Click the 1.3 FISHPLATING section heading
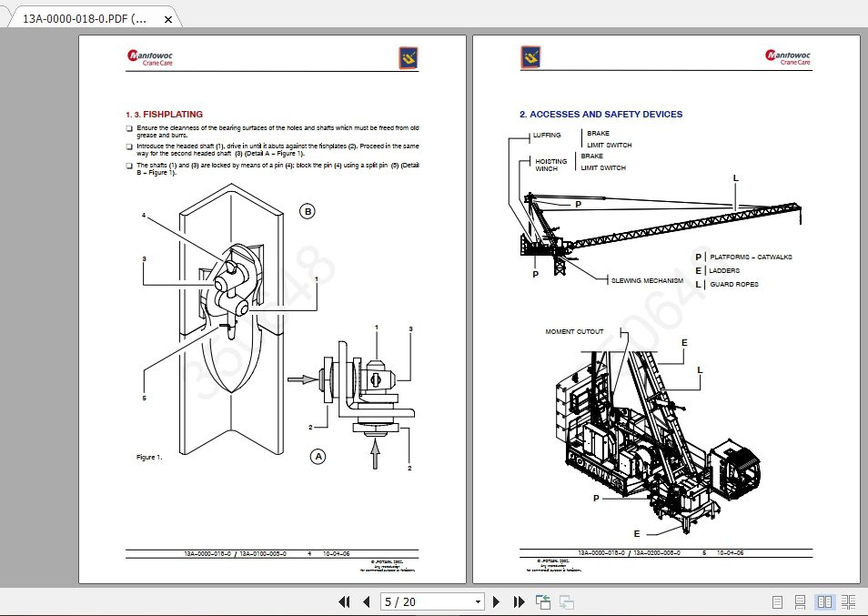 163,115
